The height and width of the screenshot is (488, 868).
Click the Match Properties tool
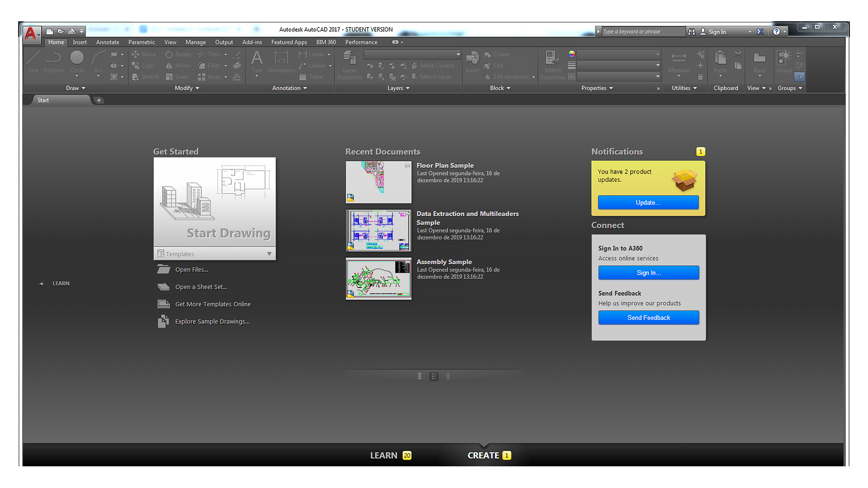[x=552, y=66]
